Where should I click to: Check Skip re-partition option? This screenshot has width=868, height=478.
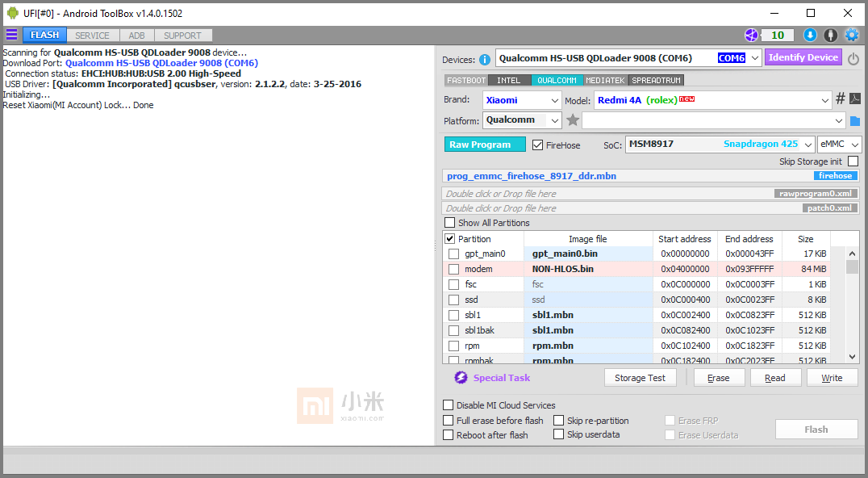tap(558, 421)
